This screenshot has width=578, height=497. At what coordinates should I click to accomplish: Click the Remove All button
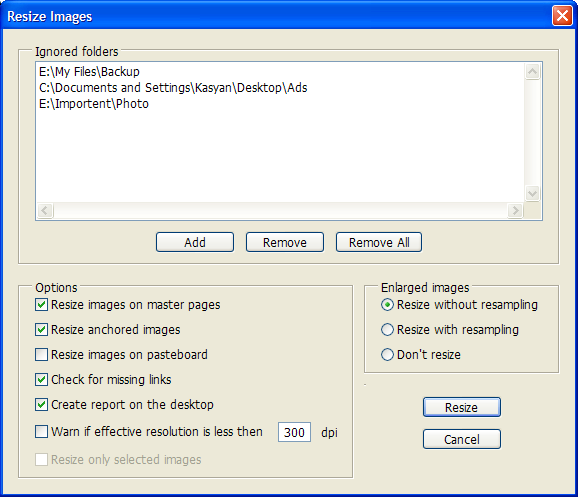(379, 242)
